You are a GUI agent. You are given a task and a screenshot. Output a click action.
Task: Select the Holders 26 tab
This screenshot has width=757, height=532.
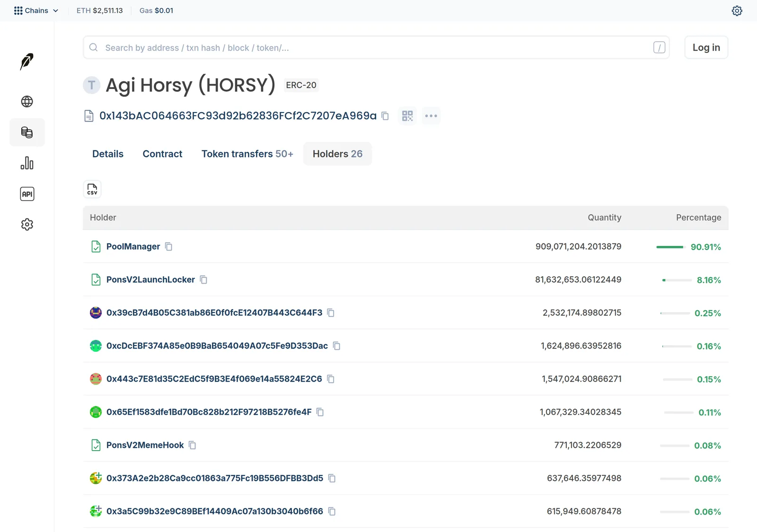pos(337,154)
